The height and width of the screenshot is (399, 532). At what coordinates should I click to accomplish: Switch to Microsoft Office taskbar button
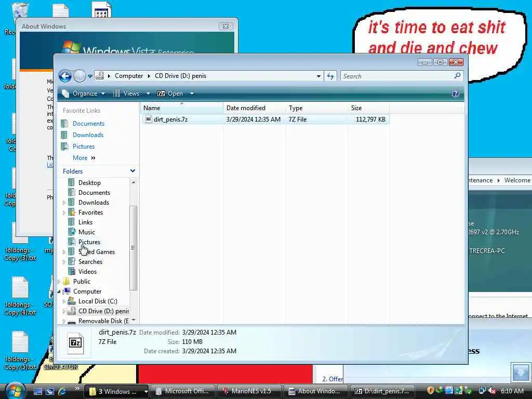[x=183, y=392]
